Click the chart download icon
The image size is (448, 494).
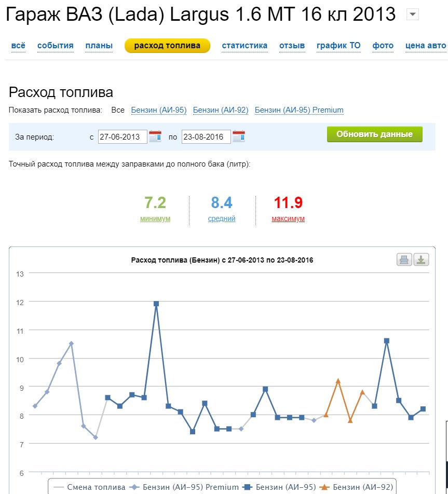(421, 259)
